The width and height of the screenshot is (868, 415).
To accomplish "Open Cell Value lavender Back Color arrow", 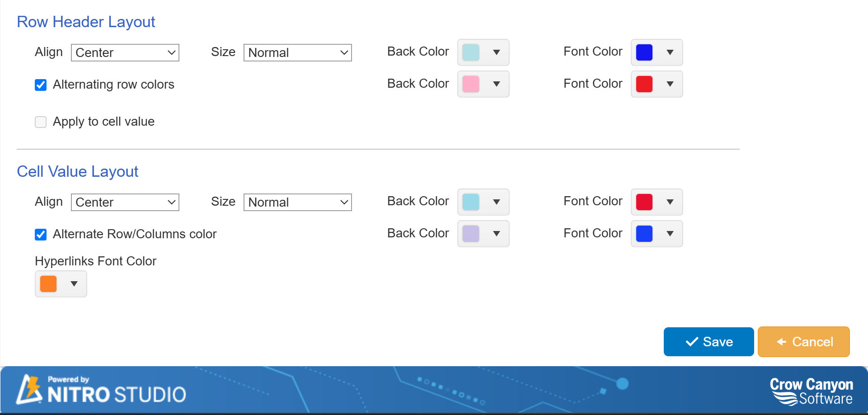I will pyautogui.click(x=497, y=234).
